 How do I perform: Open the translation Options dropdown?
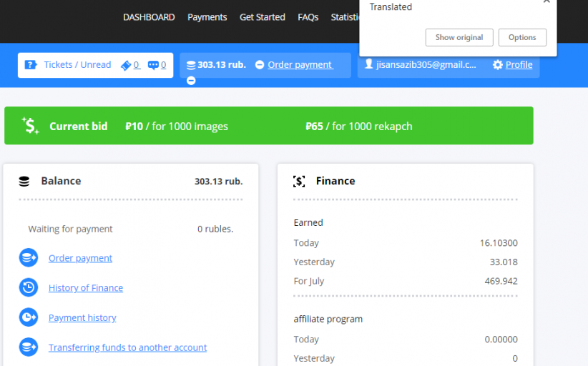coord(522,37)
